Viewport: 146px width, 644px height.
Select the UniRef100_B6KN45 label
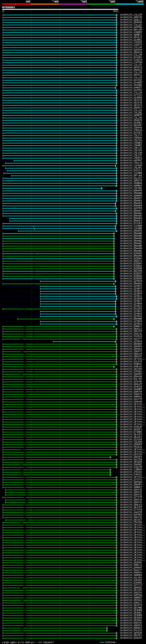click(131, 344)
